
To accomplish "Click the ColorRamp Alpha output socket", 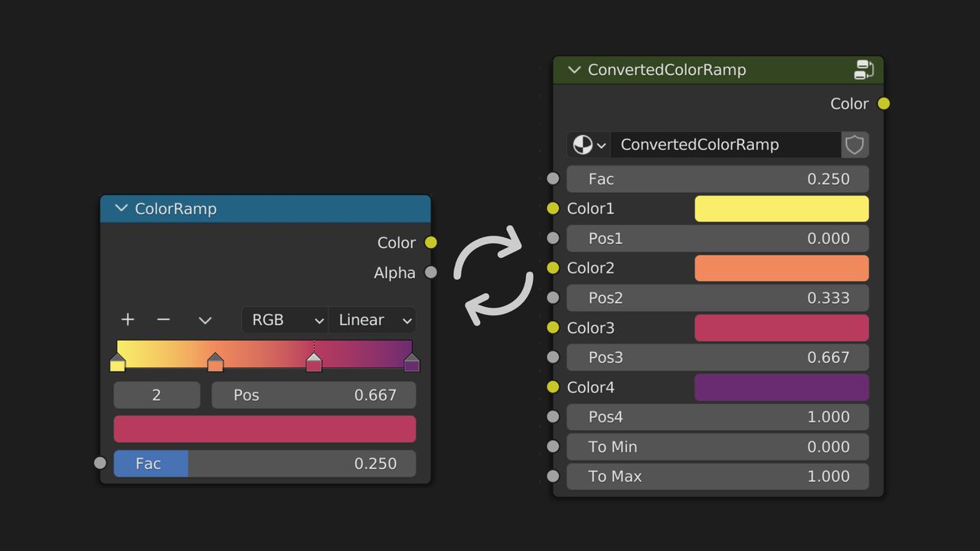I will pos(431,272).
